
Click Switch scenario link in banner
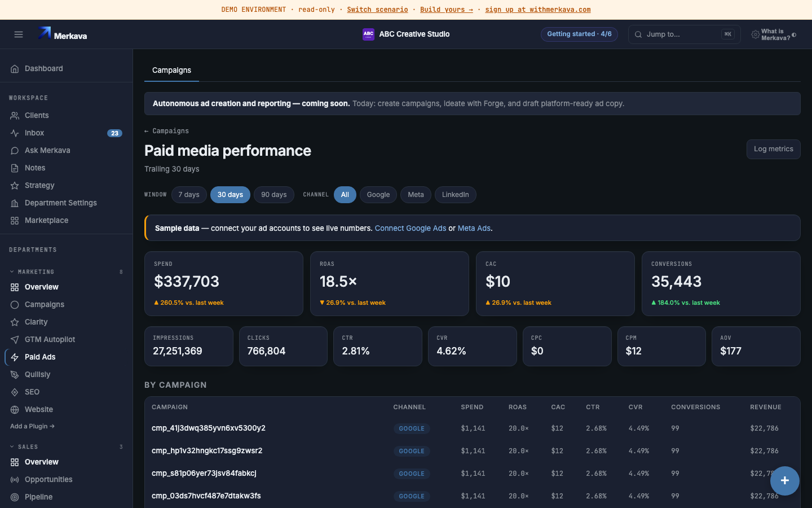click(x=377, y=10)
